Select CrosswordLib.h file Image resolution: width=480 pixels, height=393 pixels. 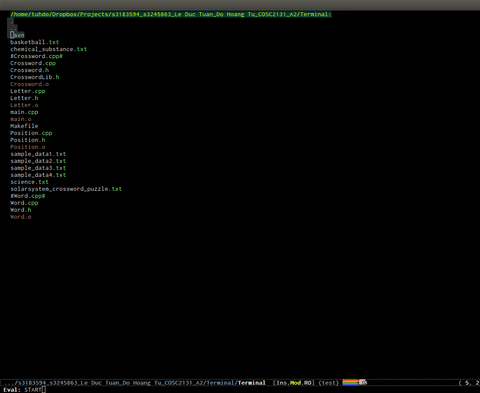[x=35, y=77]
